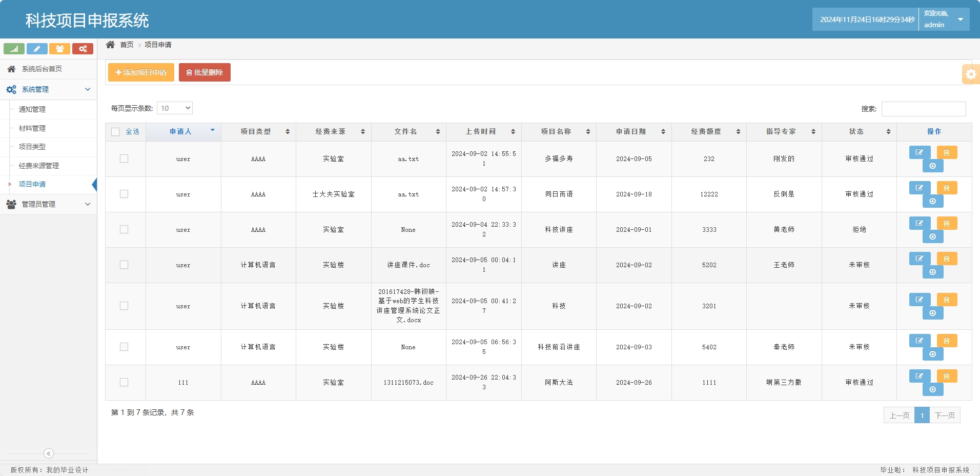Edit the row with 讲座课件.doc
This screenshot has height=476, width=980.
pyautogui.click(x=920, y=259)
